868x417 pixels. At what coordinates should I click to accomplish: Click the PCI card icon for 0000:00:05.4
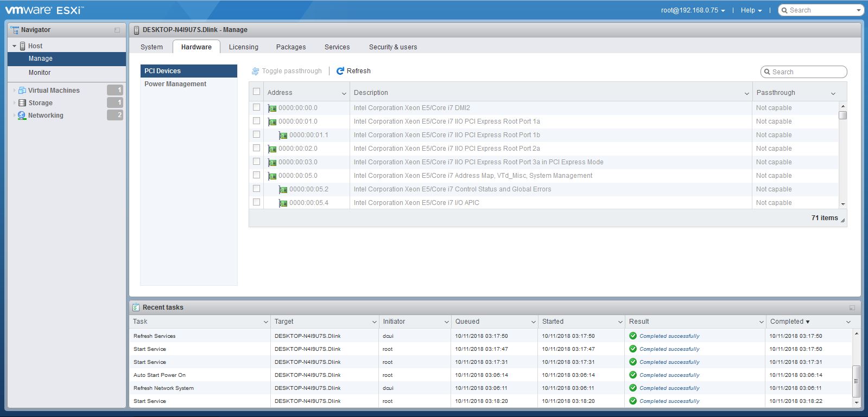click(283, 203)
